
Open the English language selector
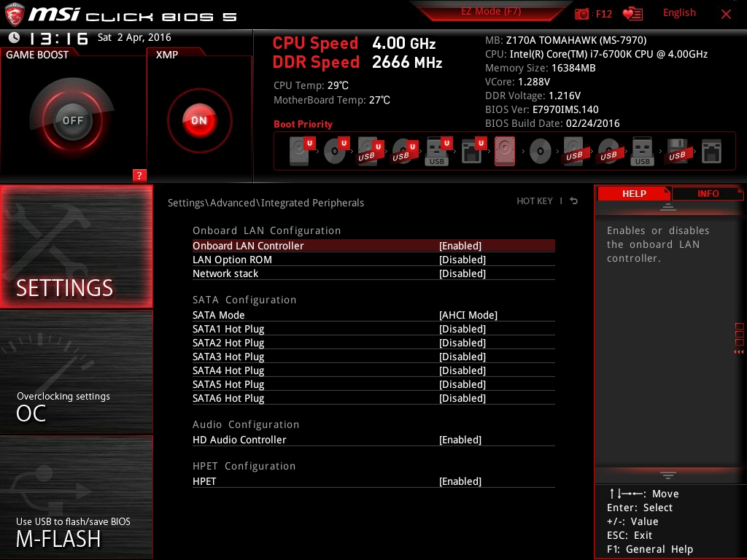pyautogui.click(x=679, y=13)
